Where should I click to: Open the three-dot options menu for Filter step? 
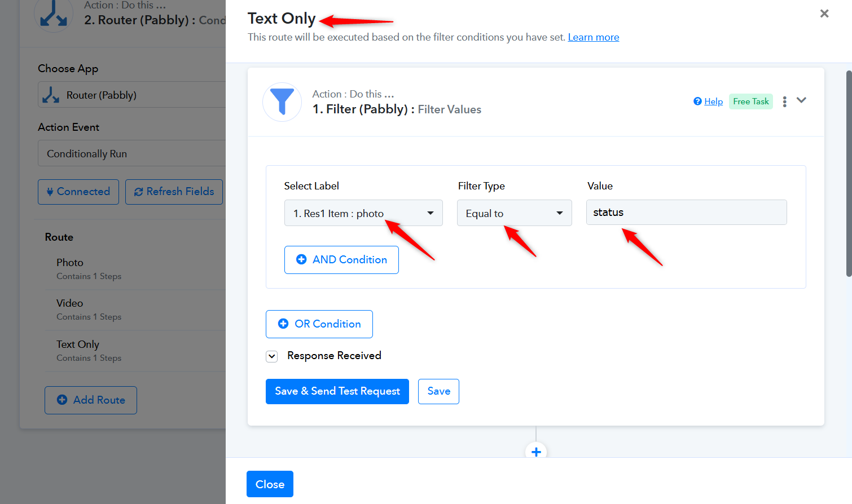tap(784, 101)
